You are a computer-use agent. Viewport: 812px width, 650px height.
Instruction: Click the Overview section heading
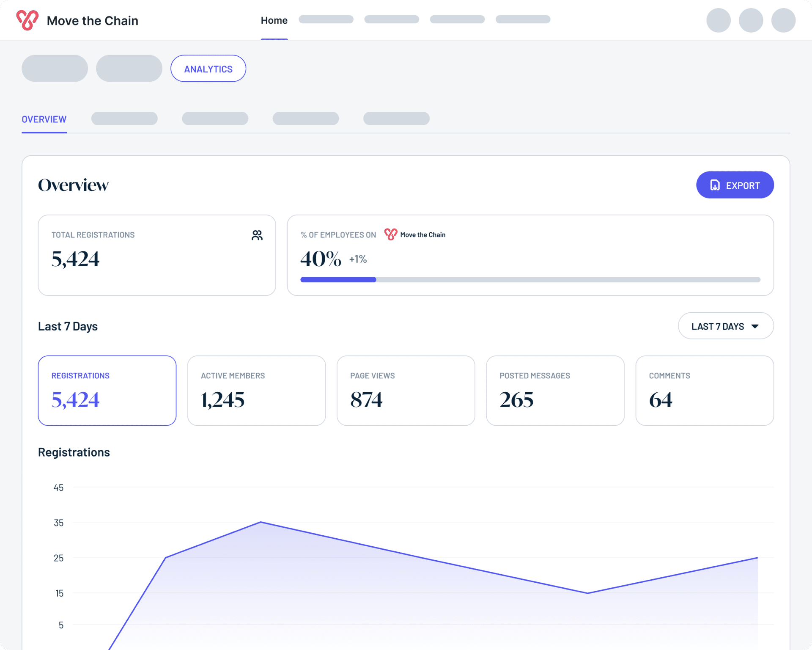(73, 185)
